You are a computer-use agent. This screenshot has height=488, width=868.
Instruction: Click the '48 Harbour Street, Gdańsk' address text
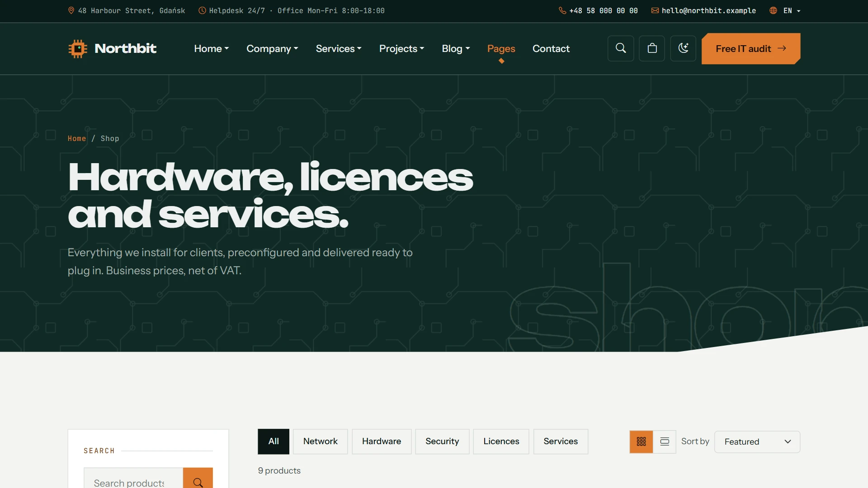click(x=132, y=10)
